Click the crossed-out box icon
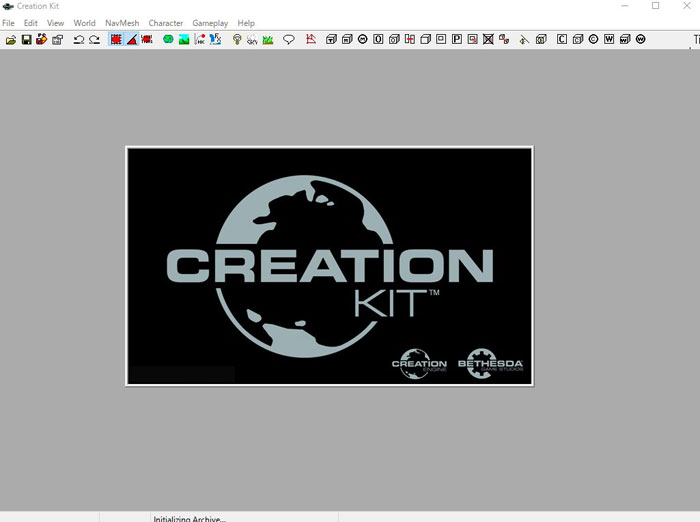 pos(488,40)
